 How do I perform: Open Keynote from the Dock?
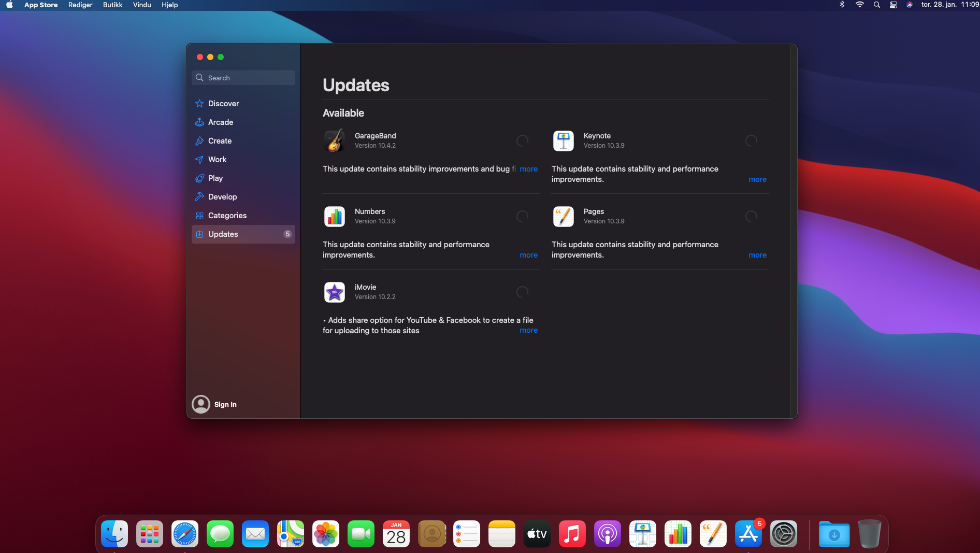643,534
